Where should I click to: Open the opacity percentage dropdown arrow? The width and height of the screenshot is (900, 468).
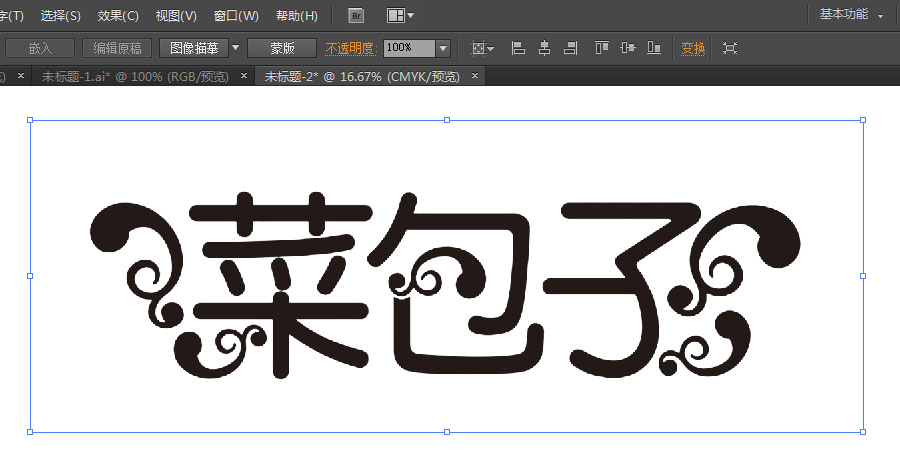(x=443, y=48)
